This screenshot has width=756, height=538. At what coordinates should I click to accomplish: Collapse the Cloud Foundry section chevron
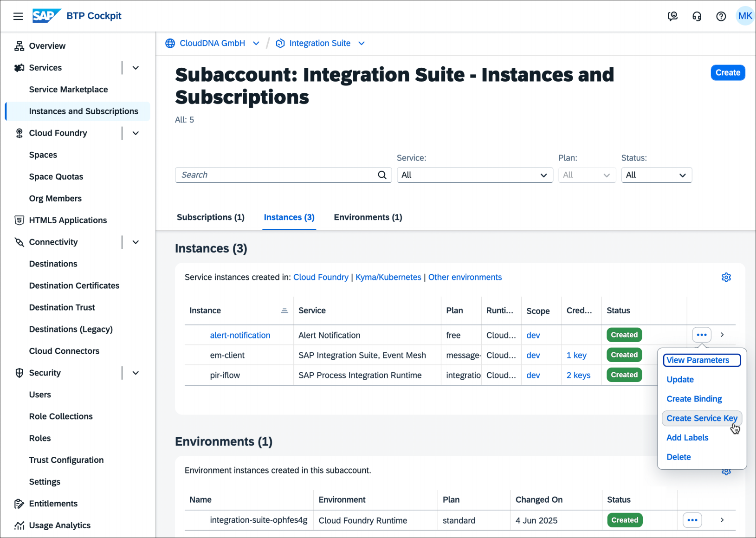click(x=136, y=133)
